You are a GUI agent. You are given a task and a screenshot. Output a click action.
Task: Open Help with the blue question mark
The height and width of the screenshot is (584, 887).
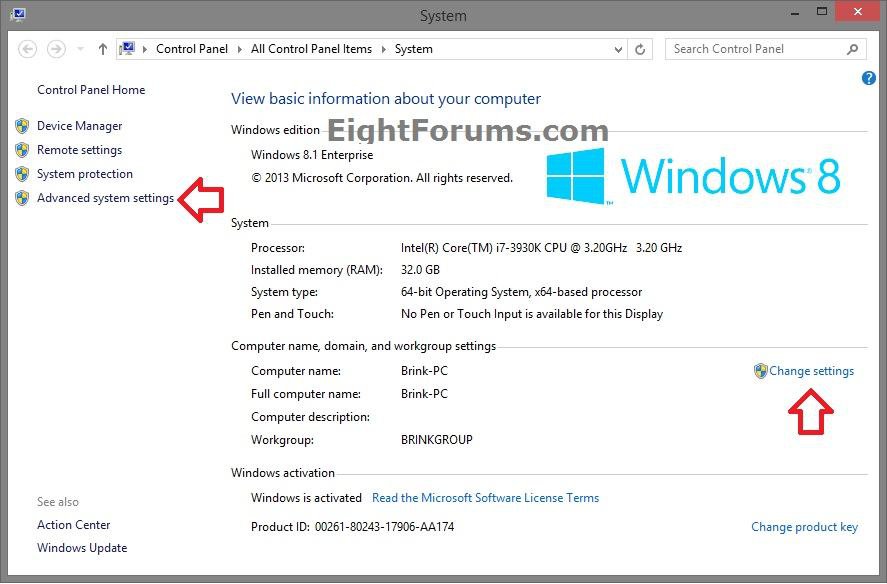coord(869,78)
